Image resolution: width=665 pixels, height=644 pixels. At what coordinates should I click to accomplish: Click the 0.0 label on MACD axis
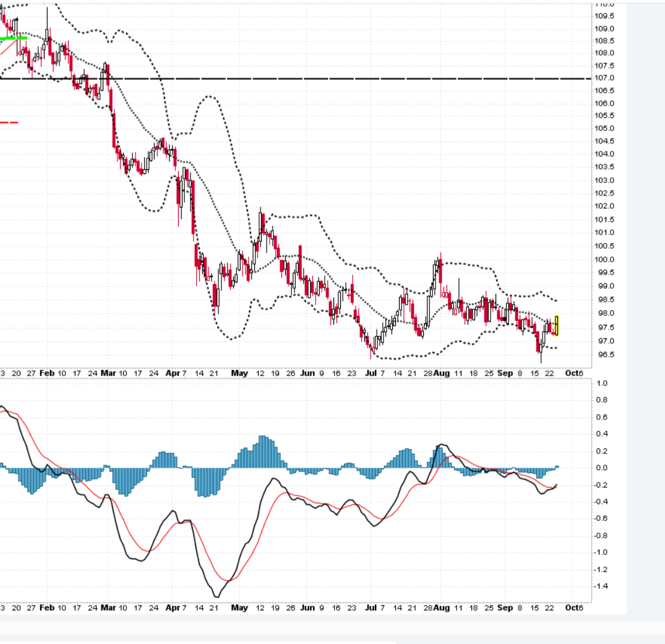[x=601, y=468]
